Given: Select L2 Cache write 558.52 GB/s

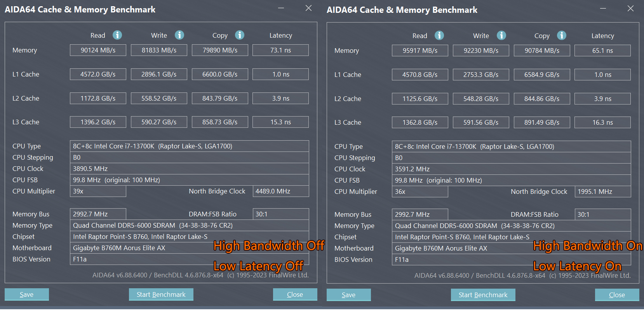Looking at the screenshot, I should point(159,98).
